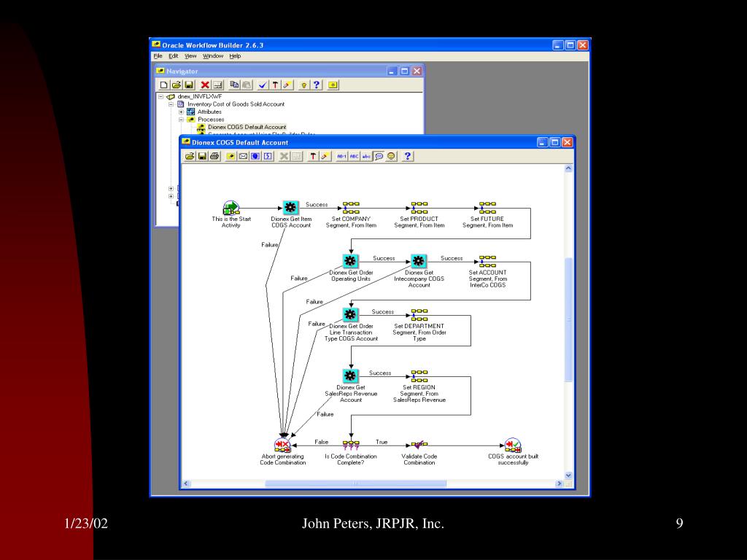Select Dionex Get Order Operating Units node
Image resolution: width=747 pixels, height=560 pixels.
point(350,261)
